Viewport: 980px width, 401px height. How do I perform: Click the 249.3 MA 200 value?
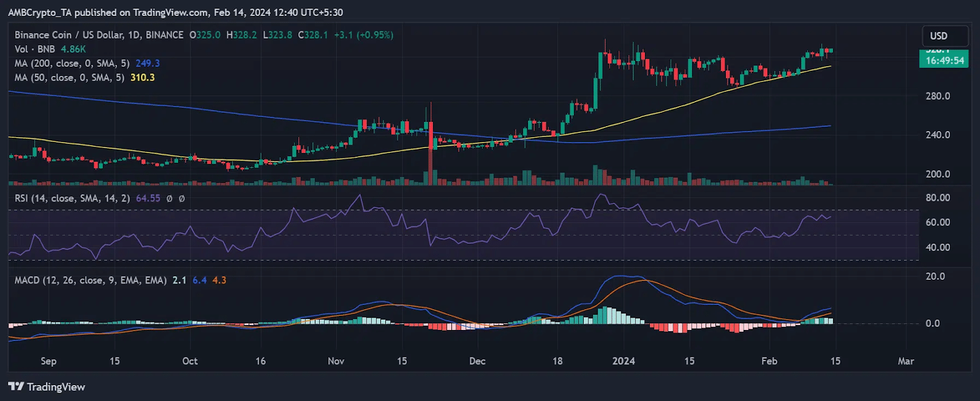point(148,63)
